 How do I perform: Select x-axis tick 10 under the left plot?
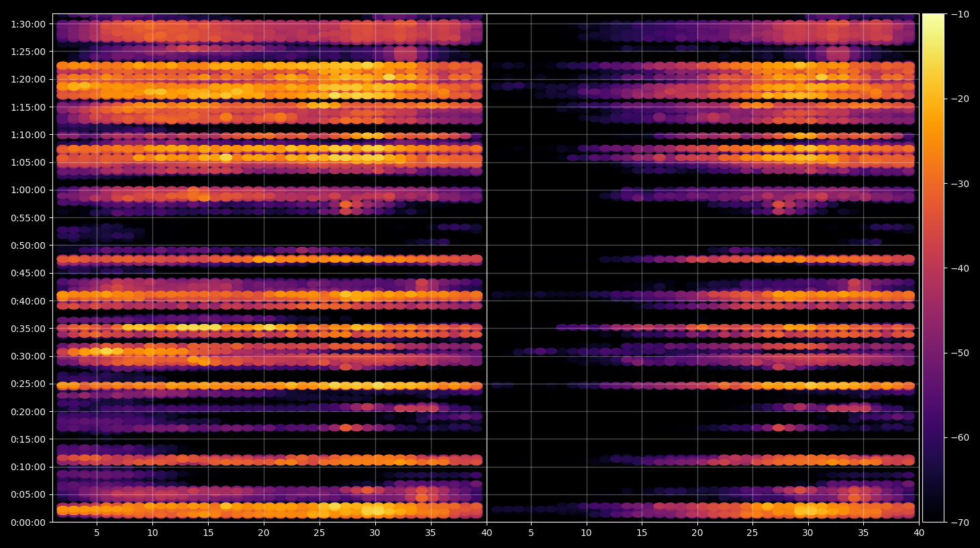pyautogui.click(x=152, y=533)
